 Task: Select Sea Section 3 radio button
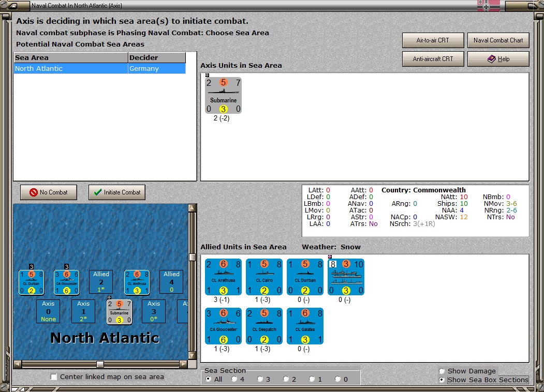coord(260,379)
